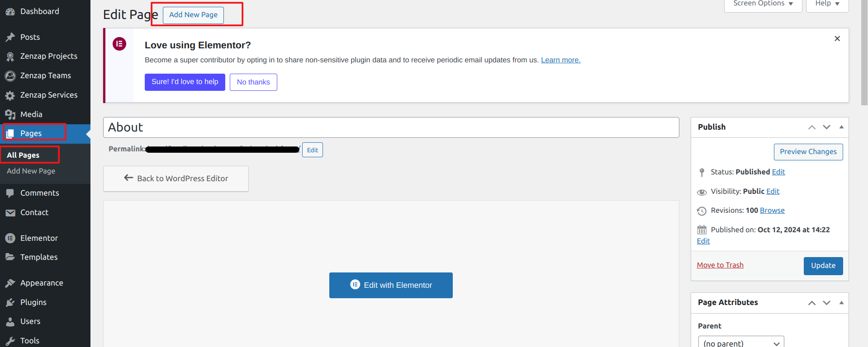Click the Move to Trash link
Viewport: 868px width, 347px height.
click(x=720, y=265)
